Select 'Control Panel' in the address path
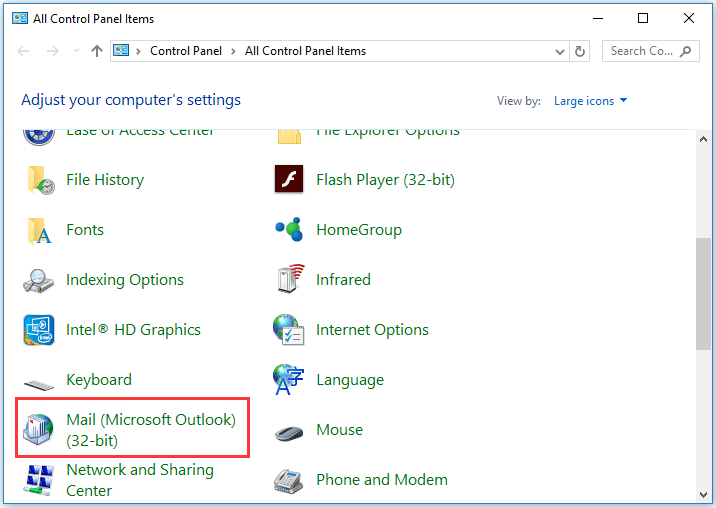The height and width of the screenshot is (508, 716). pyautogui.click(x=185, y=51)
